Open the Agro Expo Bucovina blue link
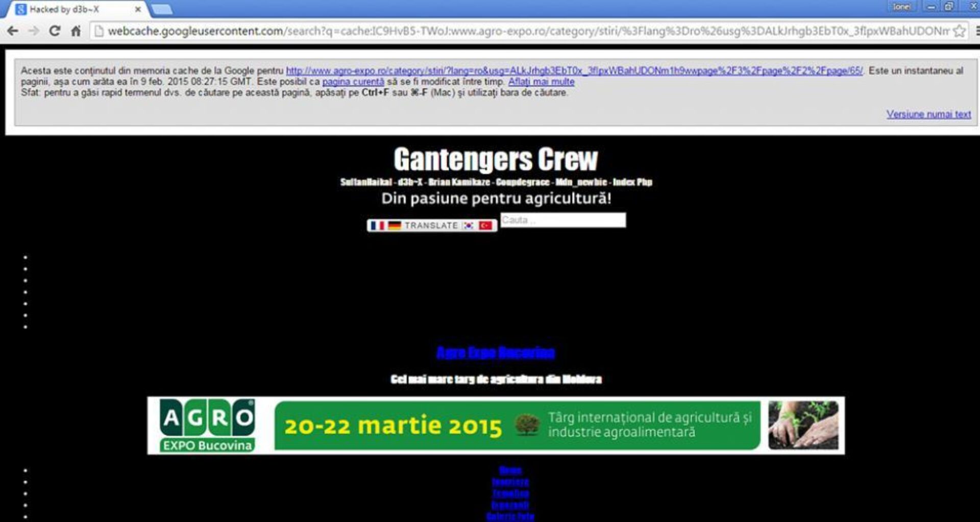The height and width of the screenshot is (522, 980). click(496, 353)
